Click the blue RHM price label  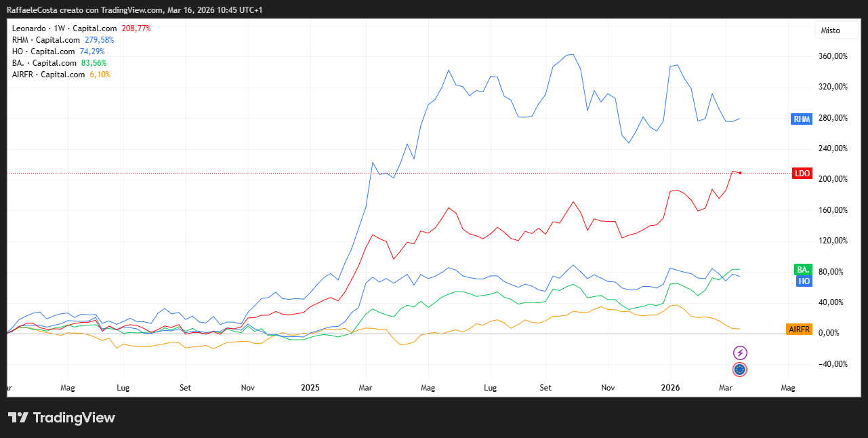pyautogui.click(x=802, y=119)
